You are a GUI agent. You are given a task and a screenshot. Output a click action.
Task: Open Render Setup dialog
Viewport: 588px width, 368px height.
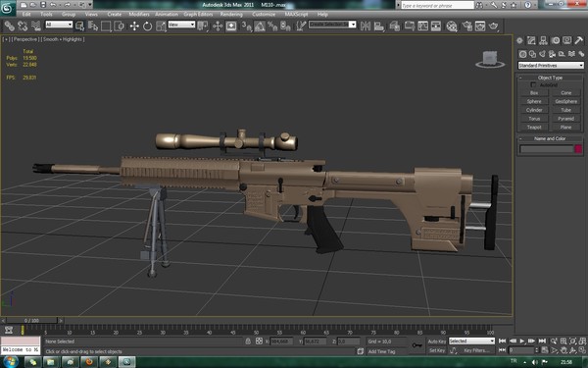[466, 26]
